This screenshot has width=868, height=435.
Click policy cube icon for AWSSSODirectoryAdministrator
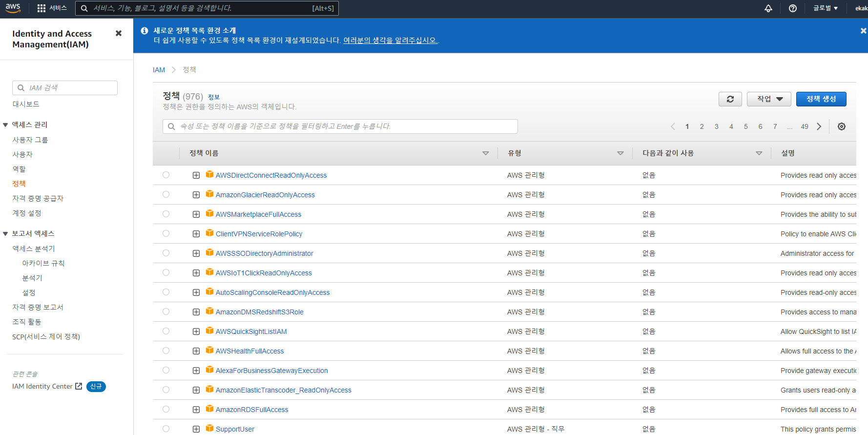[x=210, y=252]
